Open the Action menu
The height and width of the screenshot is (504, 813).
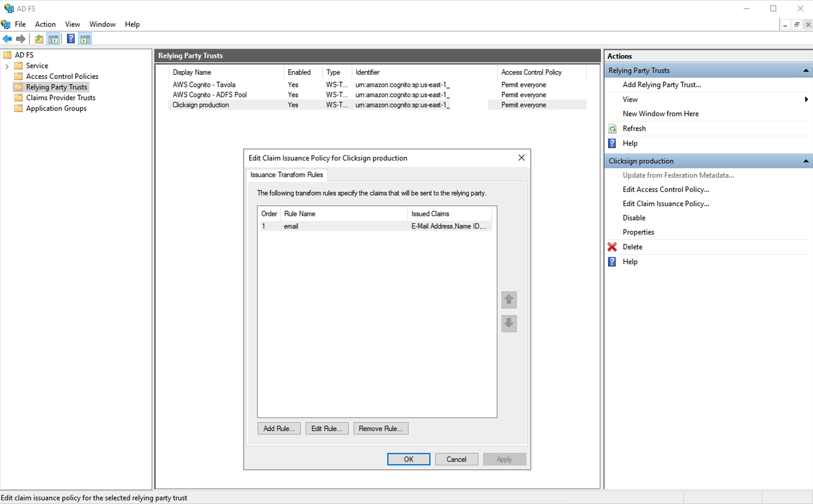click(45, 24)
